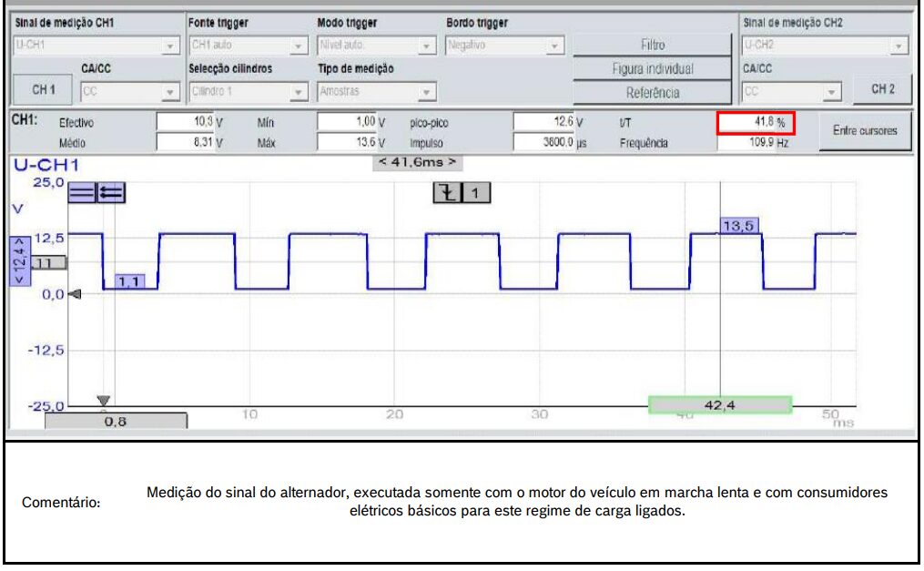
Task: Click the vertical 12,4 cursor difference label
Action: pos(15,260)
